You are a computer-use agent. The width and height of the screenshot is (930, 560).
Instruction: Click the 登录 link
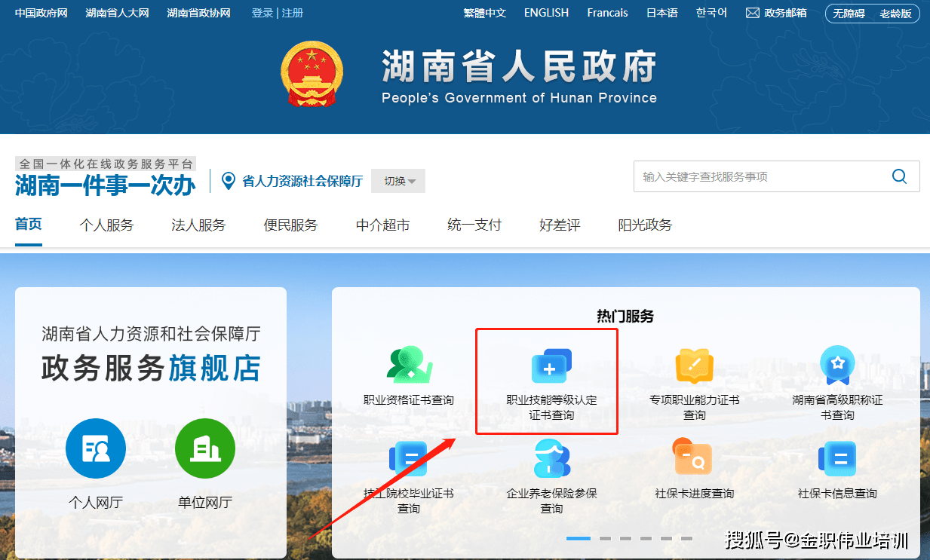pos(262,13)
